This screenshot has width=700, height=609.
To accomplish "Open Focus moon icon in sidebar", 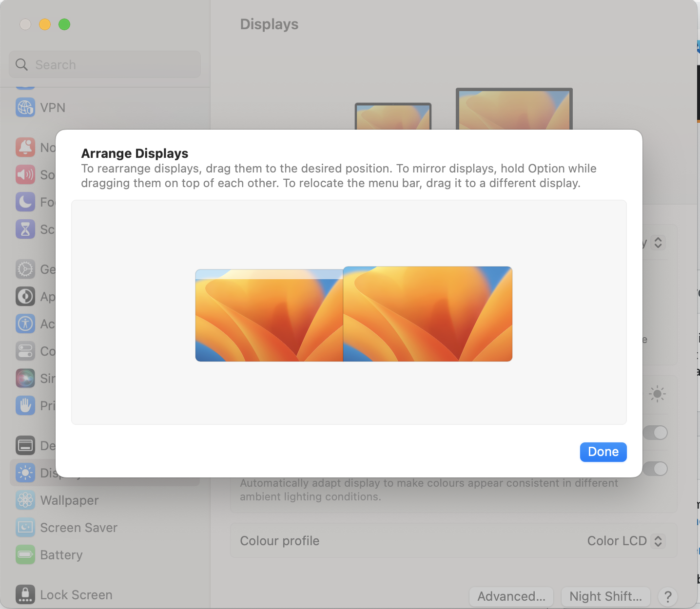I will pos(25,202).
